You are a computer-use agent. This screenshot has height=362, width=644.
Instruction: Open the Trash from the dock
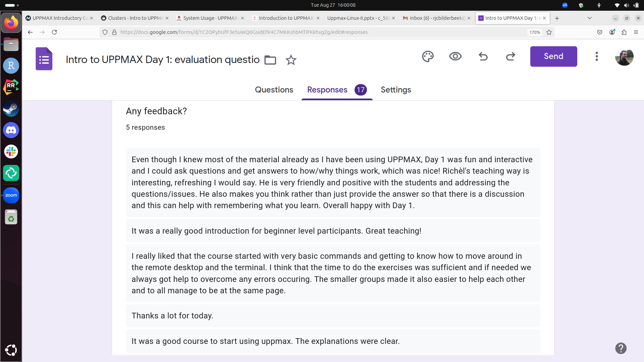[x=11, y=217]
